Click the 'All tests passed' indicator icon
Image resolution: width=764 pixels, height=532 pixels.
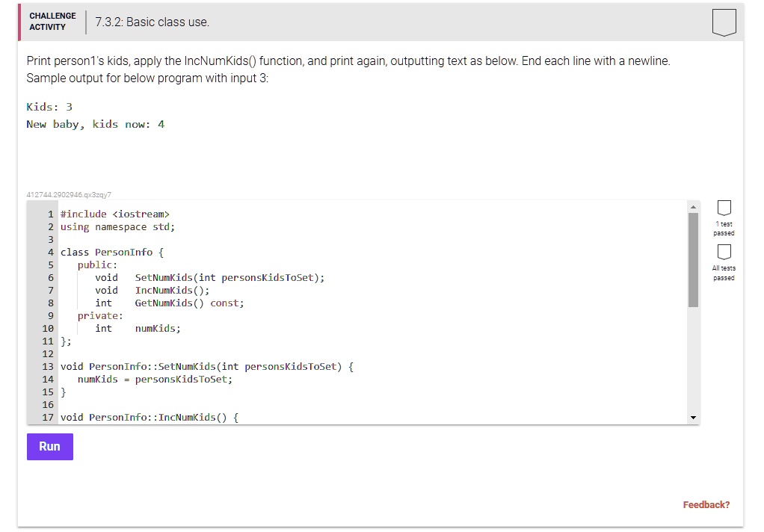(x=723, y=251)
